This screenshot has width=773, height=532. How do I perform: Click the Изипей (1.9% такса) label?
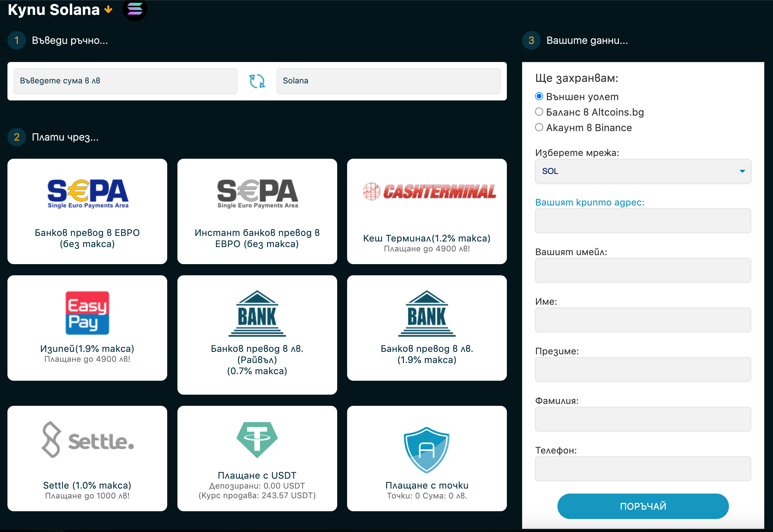tap(87, 348)
